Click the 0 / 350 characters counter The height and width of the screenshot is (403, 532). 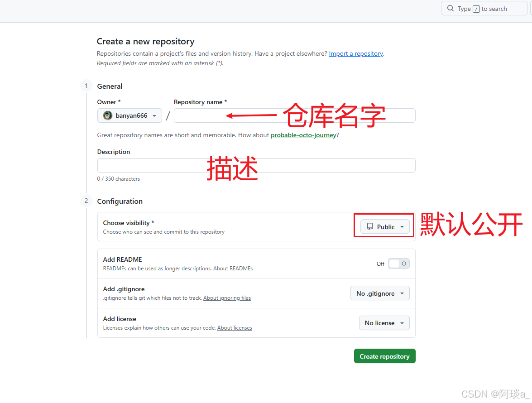119,179
